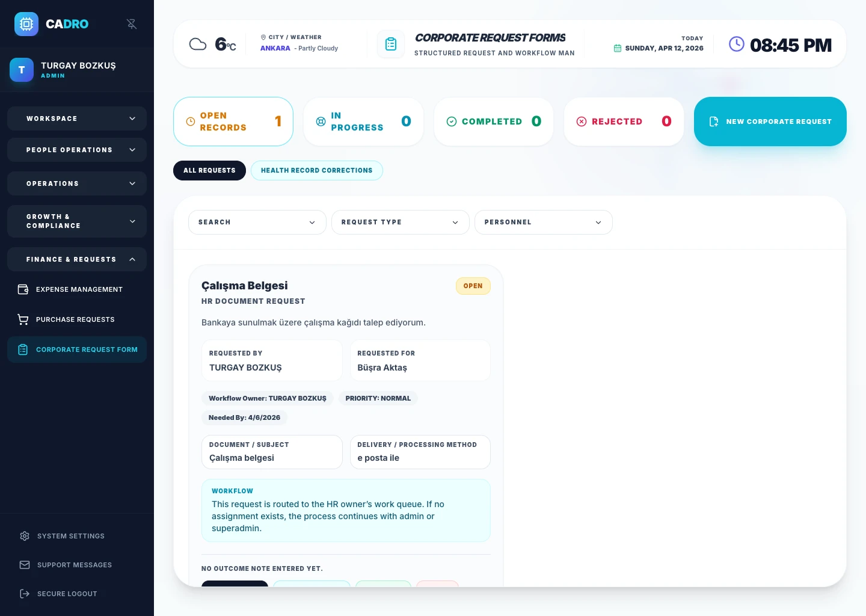The height and width of the screenshot is (616, 866).
Task: Open the Request Type dropdown filter
Action: pos(401,222)
